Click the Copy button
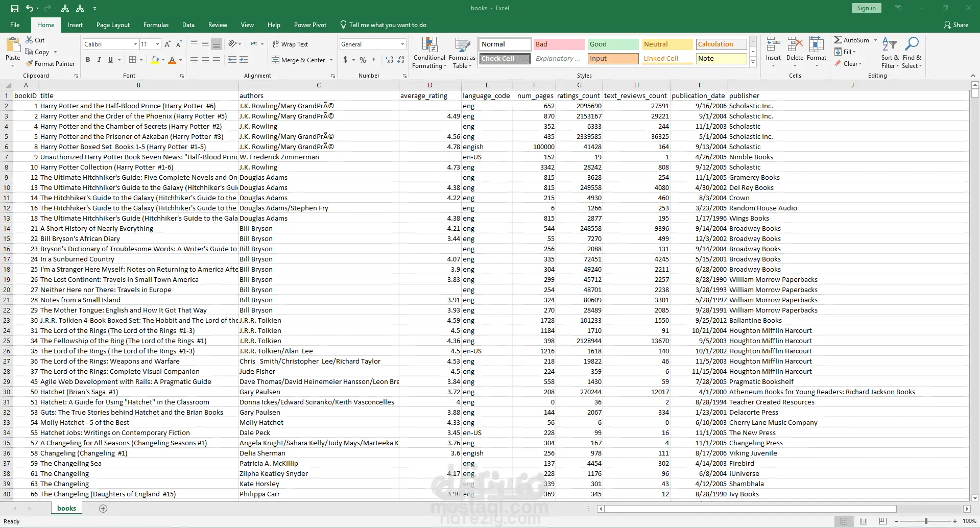 coord(38,52)
